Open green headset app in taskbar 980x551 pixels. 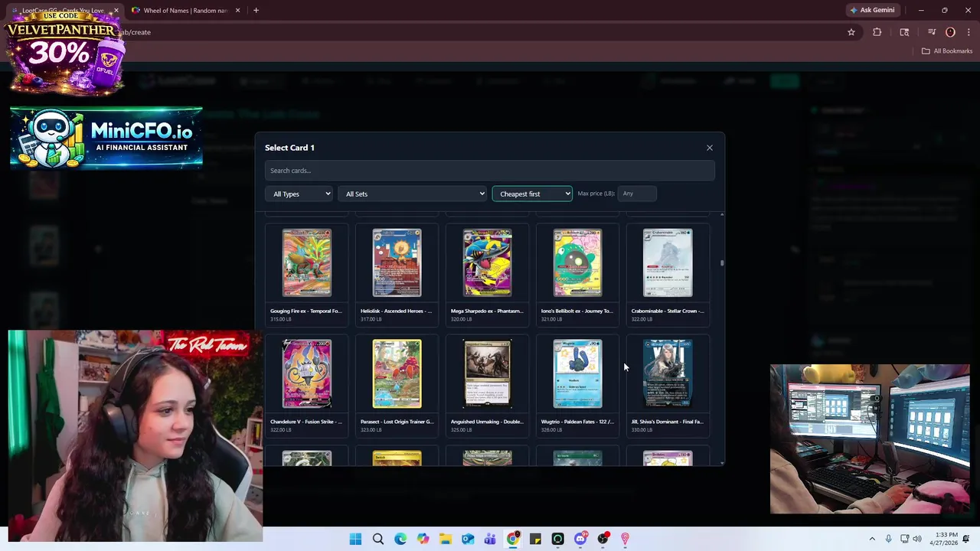(x=557, y=540)
